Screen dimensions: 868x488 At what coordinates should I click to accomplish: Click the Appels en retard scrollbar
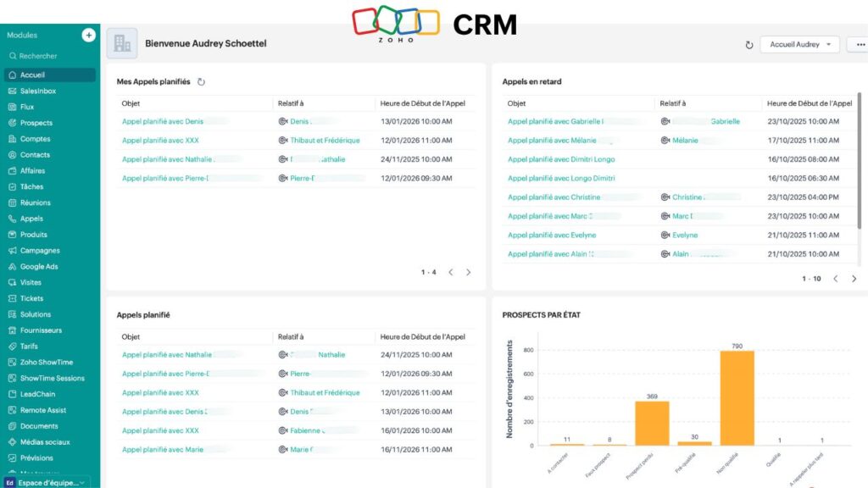pos(860,160)
